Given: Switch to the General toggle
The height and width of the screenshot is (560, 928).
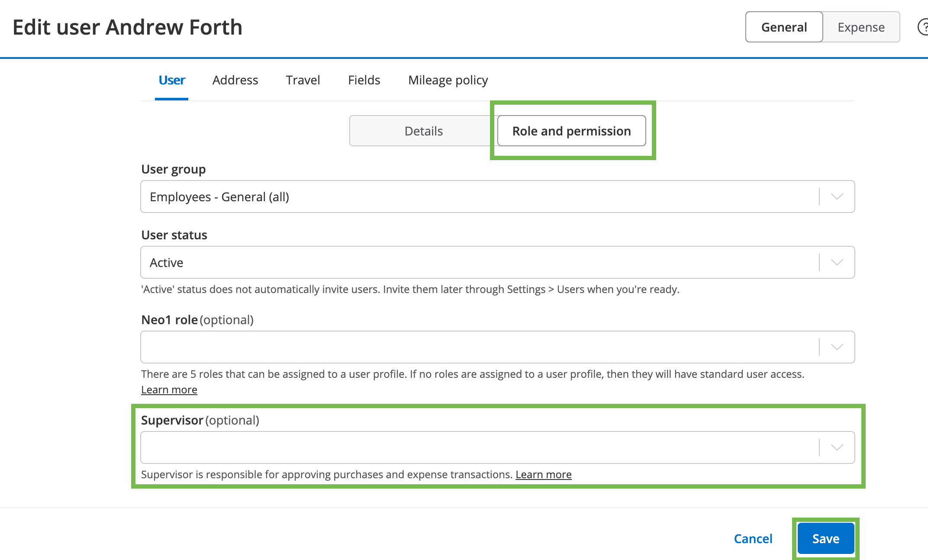Looking at the screenshot, I should click(x=784, y=27).
